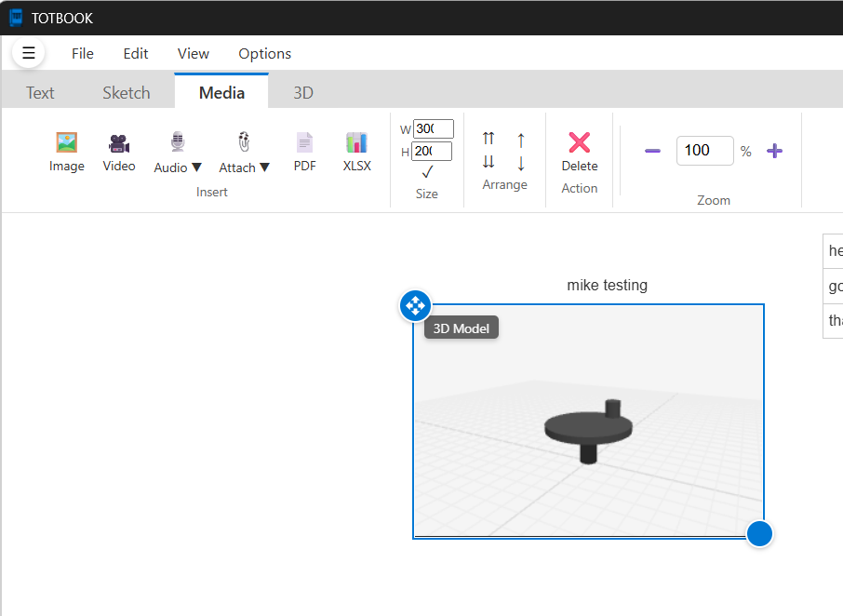Screen dimensions: 843x616
Task: Decrease zoom with minus button
Action: (x=652, y=151)
